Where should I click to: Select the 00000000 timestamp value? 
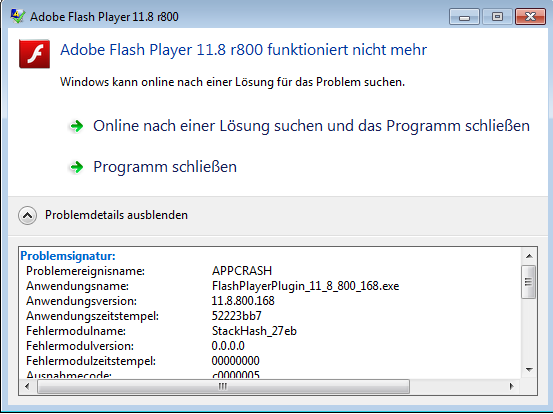[236, 361]
